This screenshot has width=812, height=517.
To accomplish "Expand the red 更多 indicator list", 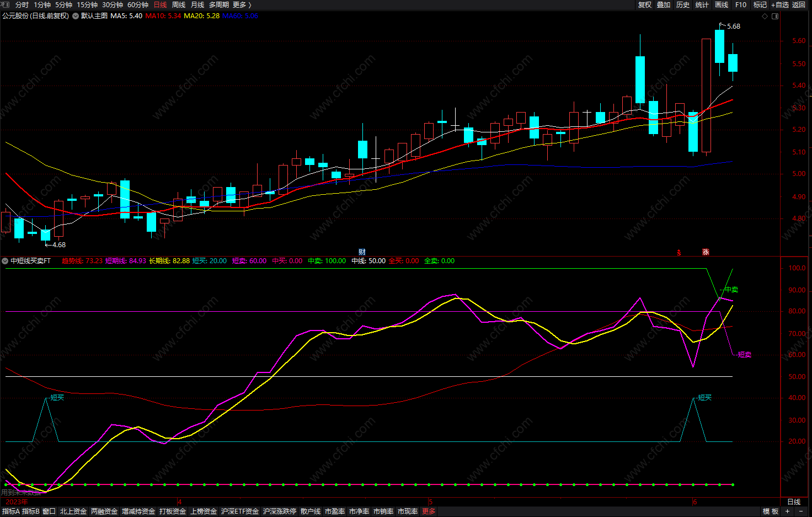I will coord(429,511).
